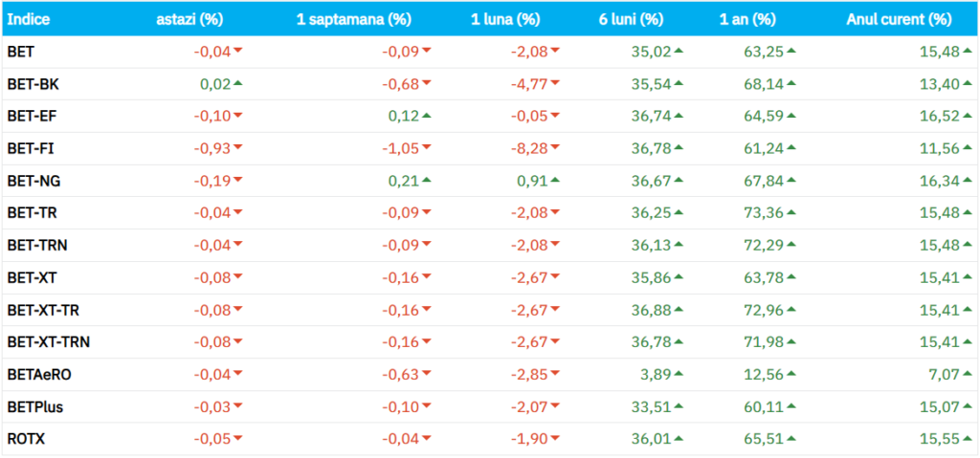The width and height of the screenshot is (980, 458).
Task: Click the red down arrow in BET today column
Action: tap(237, 52)
